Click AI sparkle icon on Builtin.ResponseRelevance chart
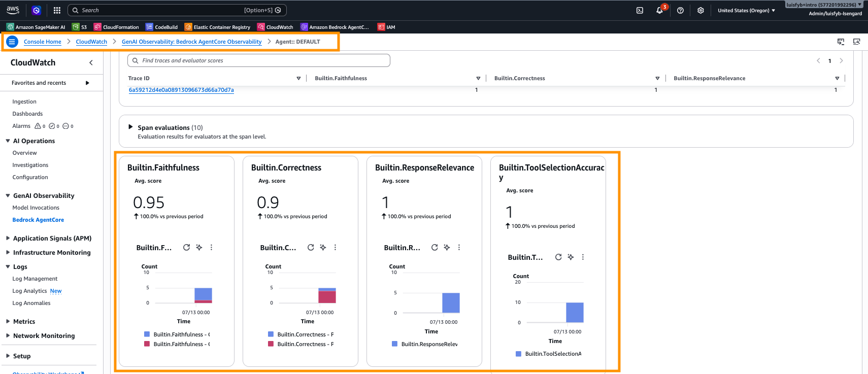868x374 pixels. pos(447,247)
